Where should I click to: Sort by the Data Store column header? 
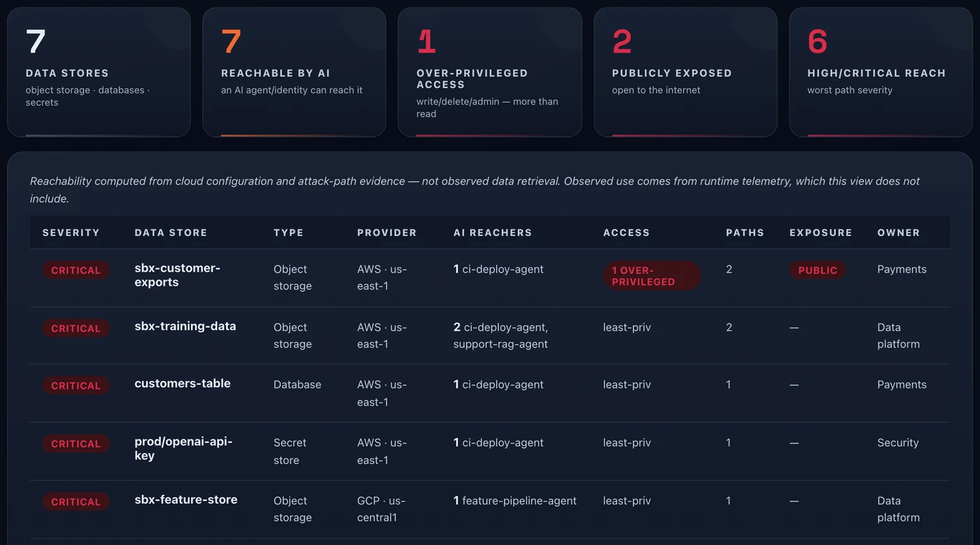(x=171, y=233)
